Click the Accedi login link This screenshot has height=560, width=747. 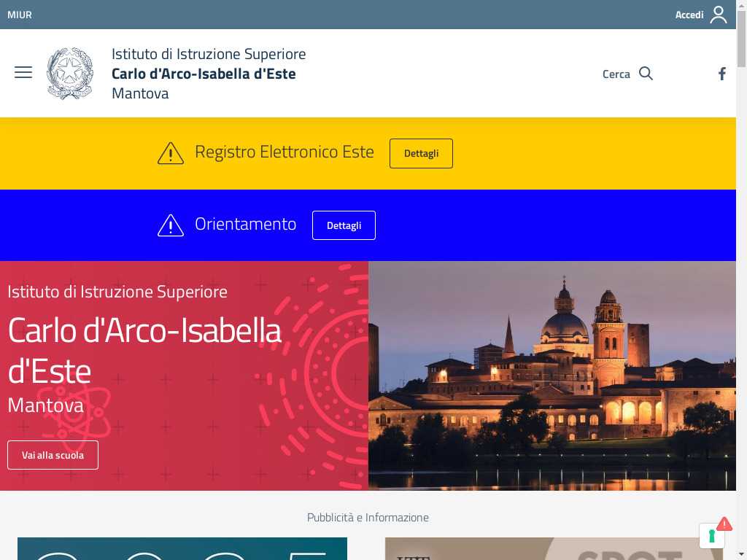(x=689, y=15)
